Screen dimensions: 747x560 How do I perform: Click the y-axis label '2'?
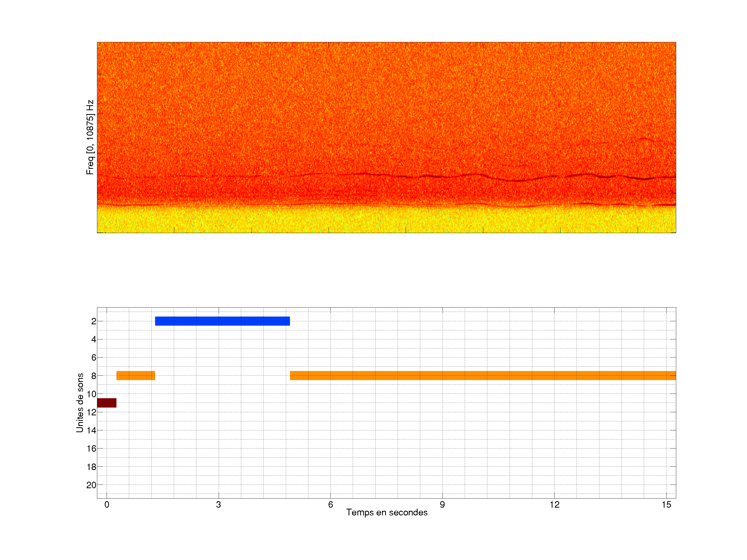[x=94, y=321]
